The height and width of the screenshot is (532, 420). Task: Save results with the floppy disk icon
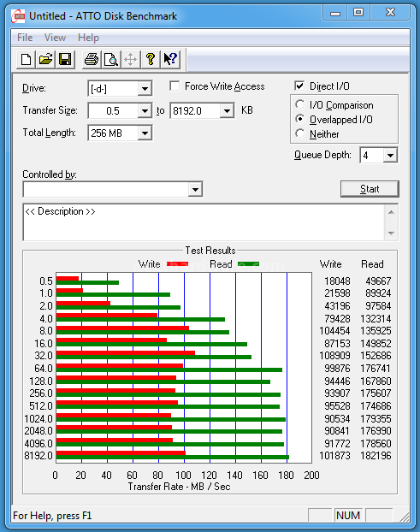(65, 59)
